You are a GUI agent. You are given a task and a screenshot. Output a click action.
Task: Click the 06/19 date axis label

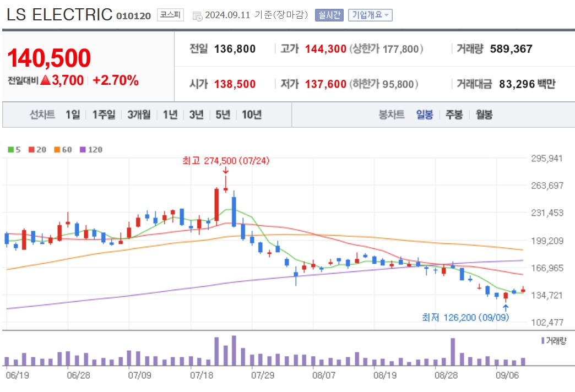point(17,375)
